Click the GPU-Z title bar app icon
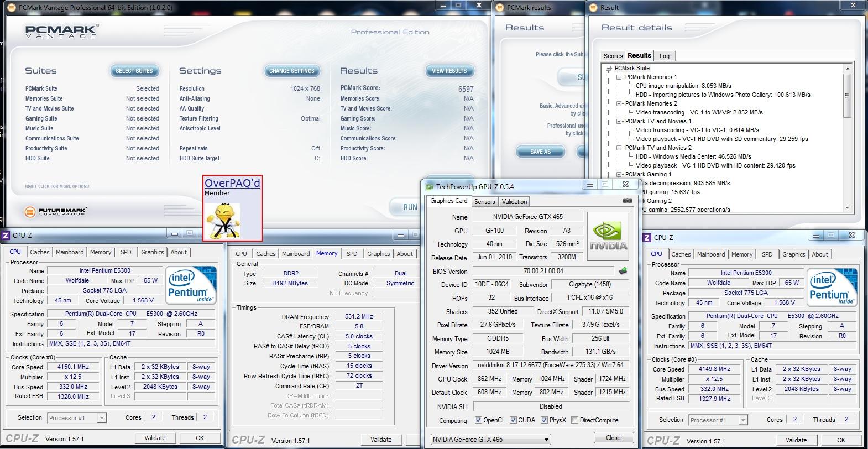Screen dimensions: 868x449 (430, 186)
